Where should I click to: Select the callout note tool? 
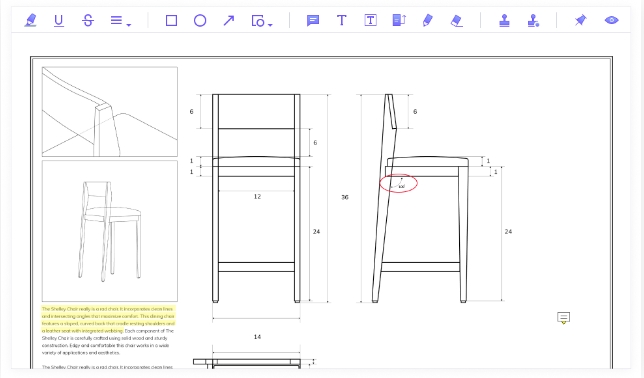click(x=399, y=20)
